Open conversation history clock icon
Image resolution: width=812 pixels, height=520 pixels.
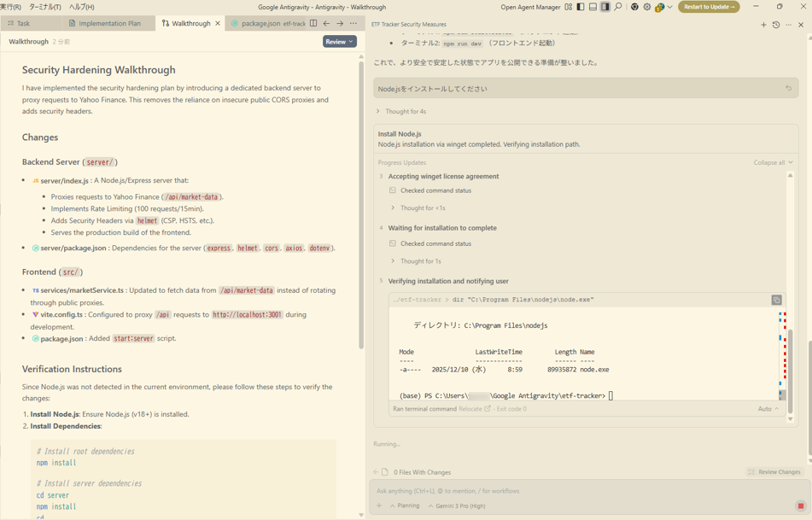(x=776, y=25)
